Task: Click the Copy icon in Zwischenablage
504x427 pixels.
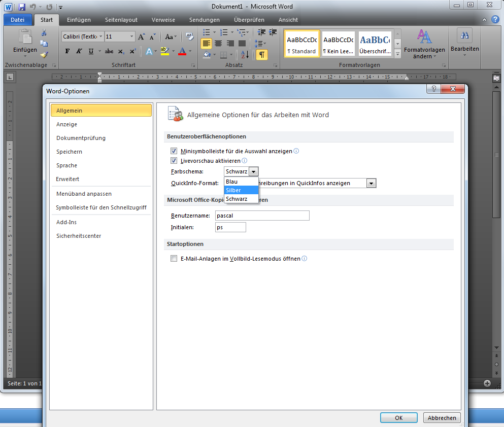Action: pos(44,43)
